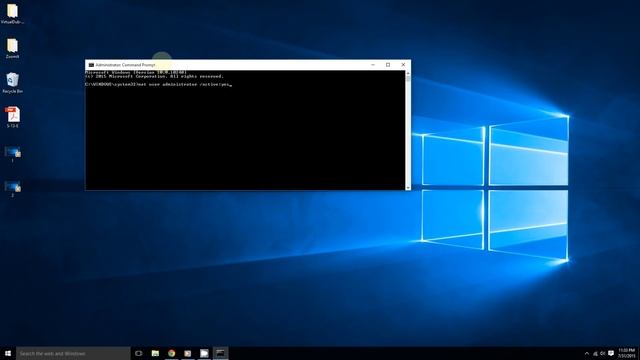The image size is (640, 360).
Task: Switch to the white folder app in taskbar
Action: point(204,353)
